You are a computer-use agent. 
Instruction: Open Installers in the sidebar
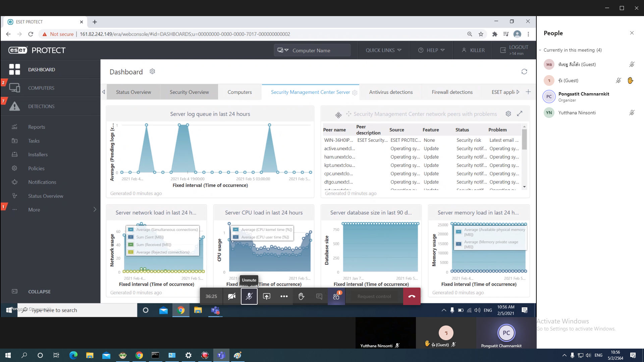click(38, 155)
